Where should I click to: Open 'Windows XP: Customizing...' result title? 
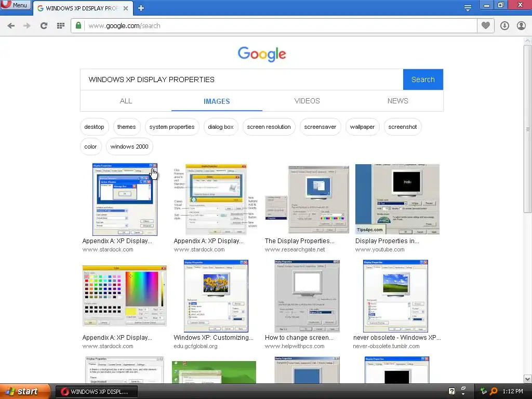pos(214,338)
